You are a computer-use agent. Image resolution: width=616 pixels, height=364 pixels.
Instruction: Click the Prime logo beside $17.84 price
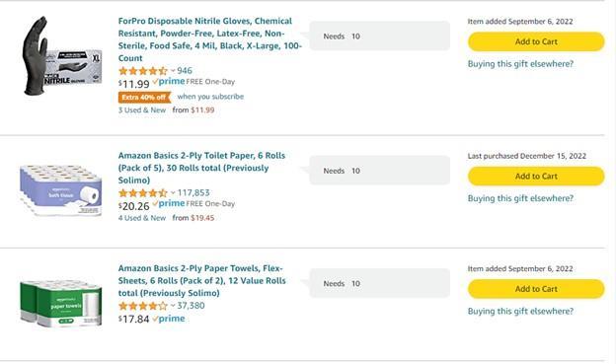click(169, 319)
